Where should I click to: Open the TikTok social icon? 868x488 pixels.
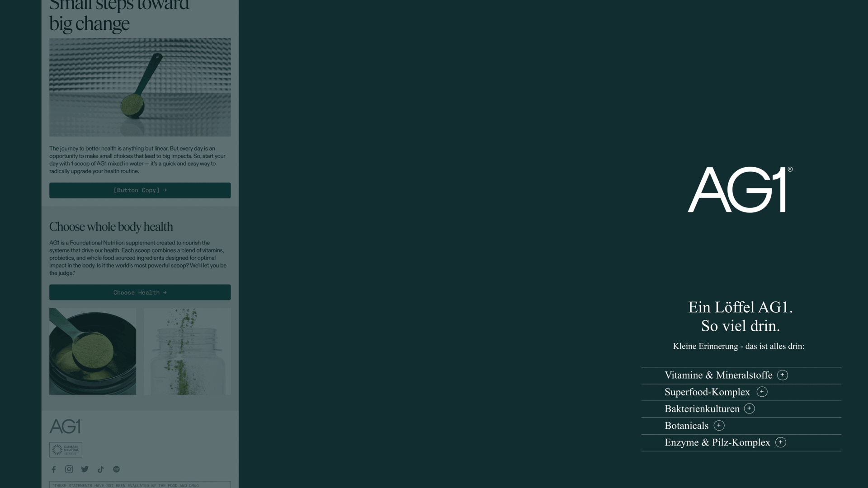point(101,469)
